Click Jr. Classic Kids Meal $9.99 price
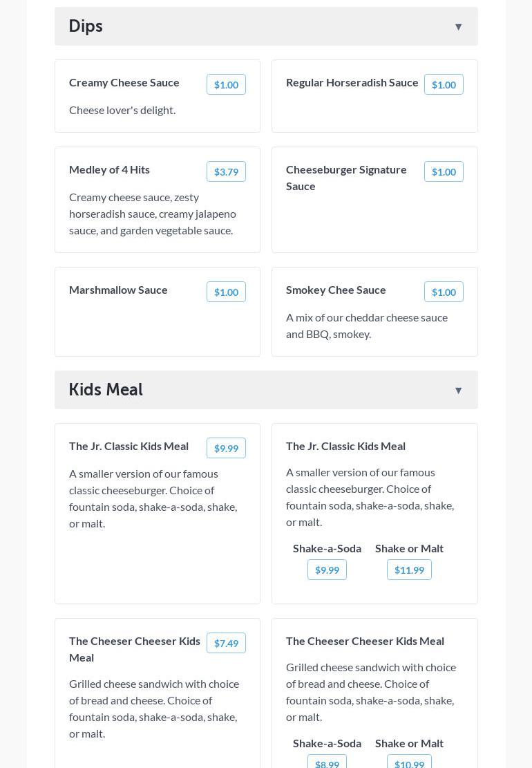The height and width of the screenshot is (768, 532). click(226, 448)
